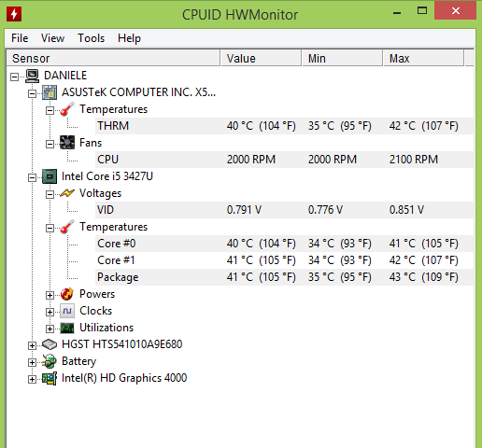482x448 pixels.
Task: Collapse the Fans group
Action: (50, 144)
